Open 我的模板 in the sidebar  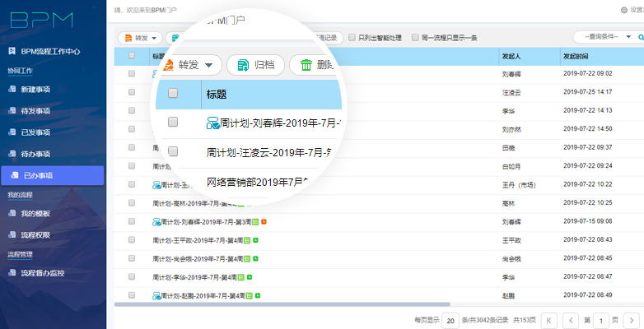point(35,213)
